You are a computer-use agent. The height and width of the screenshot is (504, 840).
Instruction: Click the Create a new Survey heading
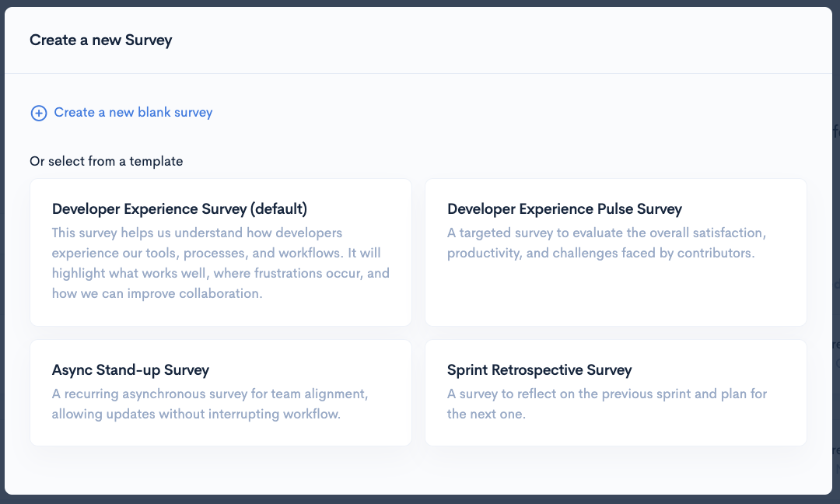(x=101, y=40)
